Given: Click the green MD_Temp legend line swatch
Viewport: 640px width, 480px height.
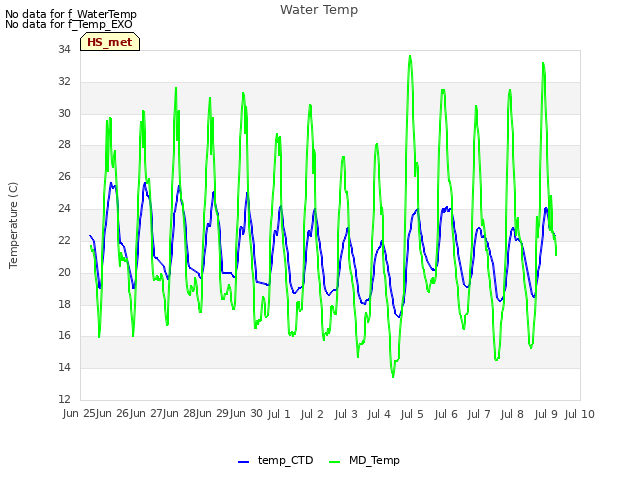Looking at the screenshot, I should click(x=334, y=462).
